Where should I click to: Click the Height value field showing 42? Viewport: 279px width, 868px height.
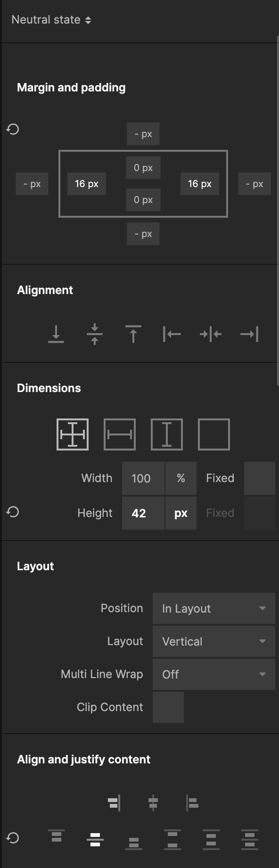click(x=143, y=513)
